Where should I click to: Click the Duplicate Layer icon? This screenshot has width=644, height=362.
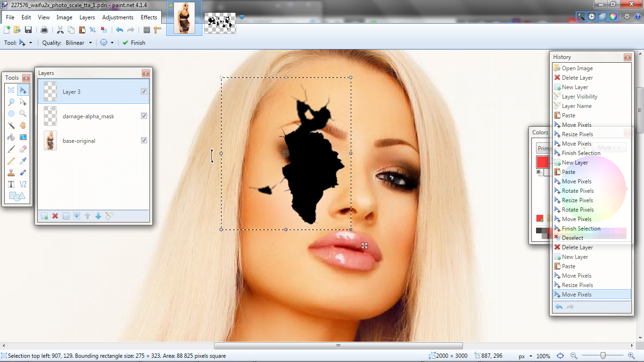pos(66,216)
